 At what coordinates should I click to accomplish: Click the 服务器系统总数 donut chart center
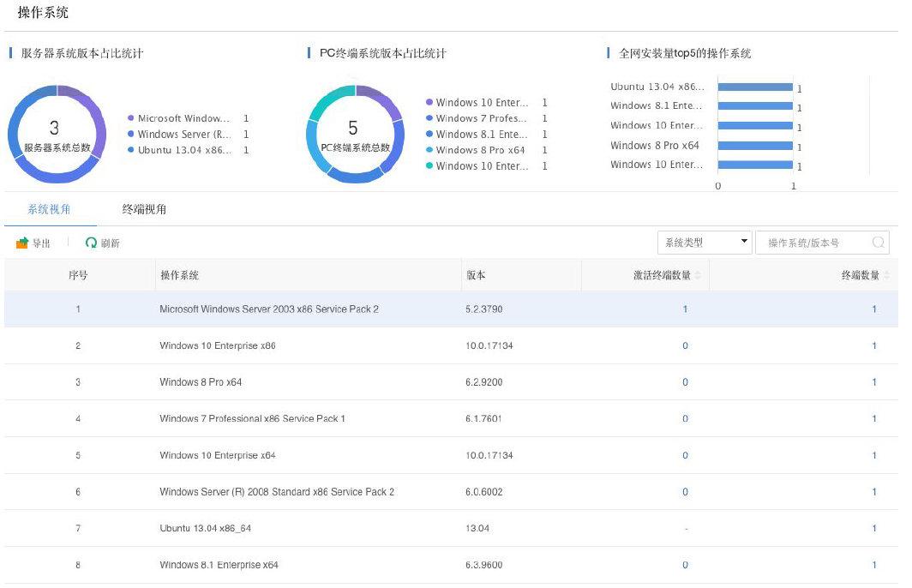point(57,135)
